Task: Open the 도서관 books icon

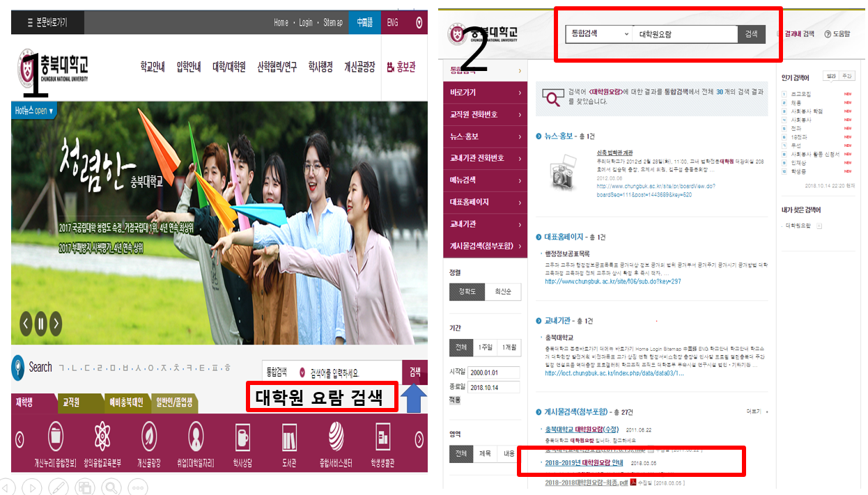Action: [x=289, y=438]
